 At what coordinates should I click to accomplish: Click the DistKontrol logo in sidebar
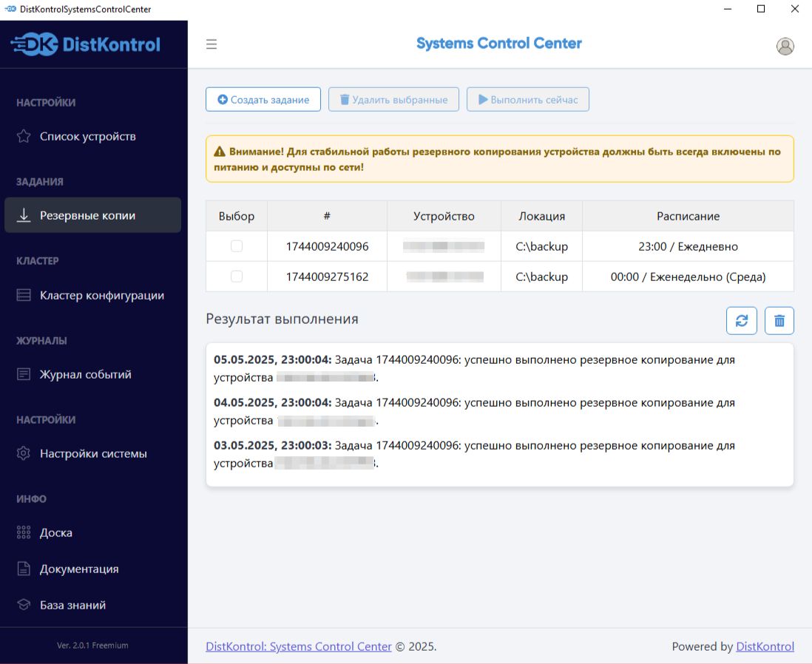click(86, 44)
